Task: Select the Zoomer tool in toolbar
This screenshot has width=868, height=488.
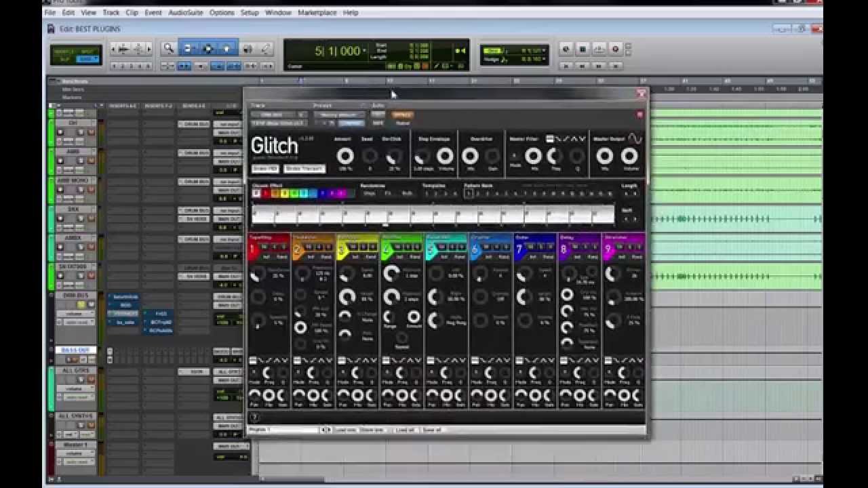Action: pos(168,49)
